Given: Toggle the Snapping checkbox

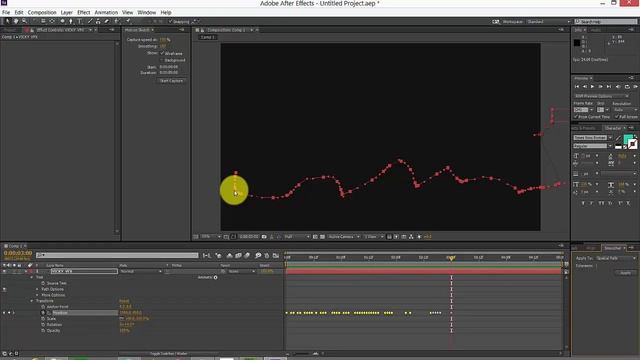Looking at the screenshot, I should 171,22.
